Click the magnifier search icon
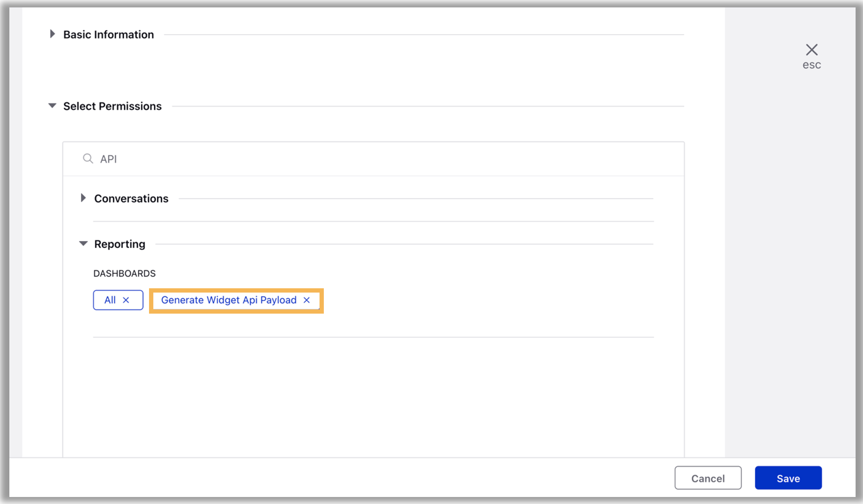Screen dimensions: 863x504 (88, 159)
